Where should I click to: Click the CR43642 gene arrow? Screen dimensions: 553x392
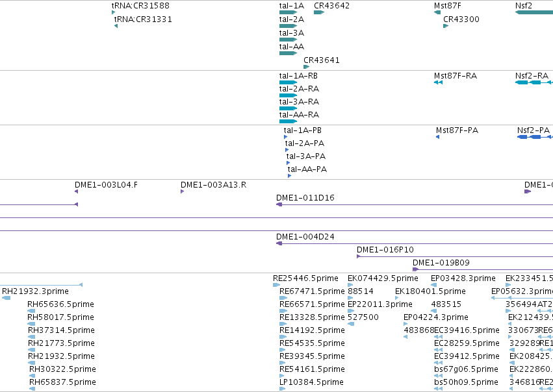click(319, 12)
